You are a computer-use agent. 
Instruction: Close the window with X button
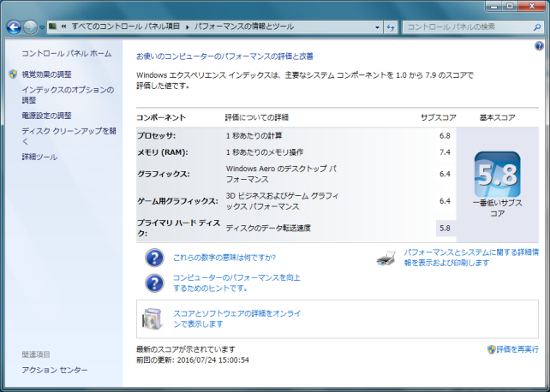(532, 6)
